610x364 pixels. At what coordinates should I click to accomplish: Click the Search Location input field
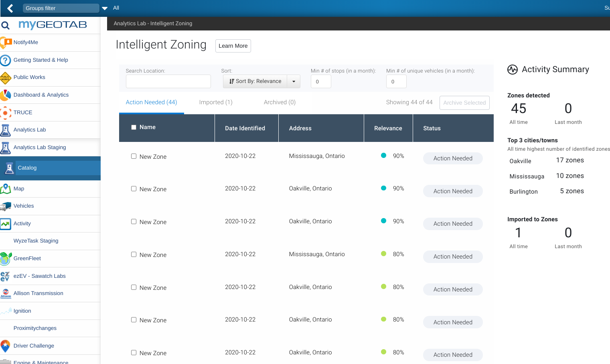pyautogui.click(x=168, y=81)
